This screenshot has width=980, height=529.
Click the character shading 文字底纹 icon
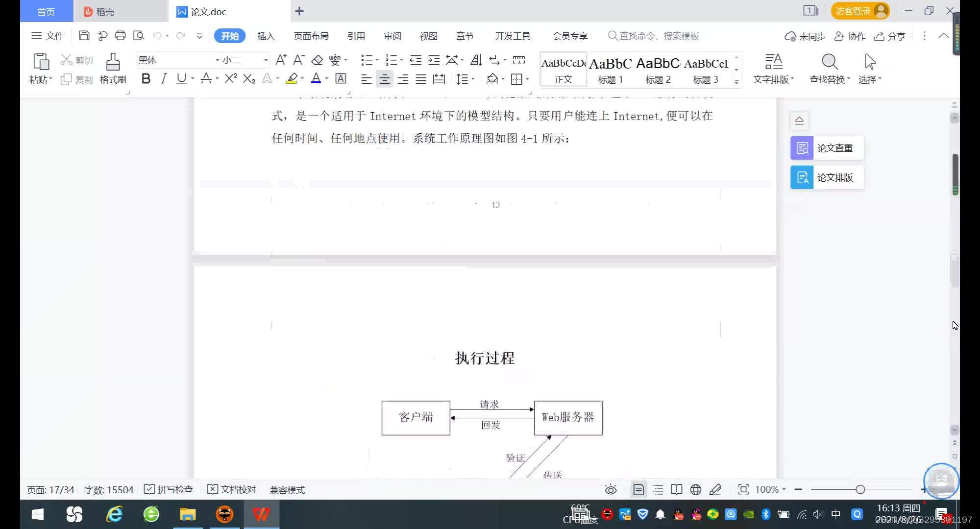[x=341, y=79]
